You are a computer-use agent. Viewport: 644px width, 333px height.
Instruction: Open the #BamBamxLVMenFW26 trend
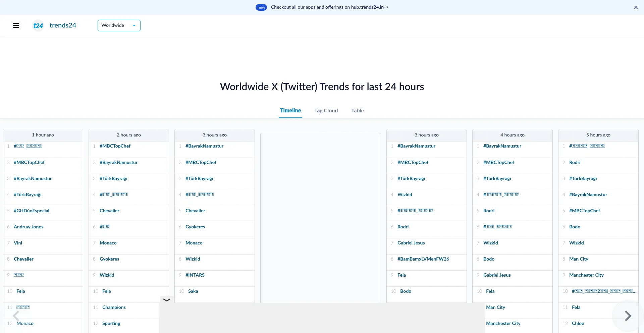[423, 259]
